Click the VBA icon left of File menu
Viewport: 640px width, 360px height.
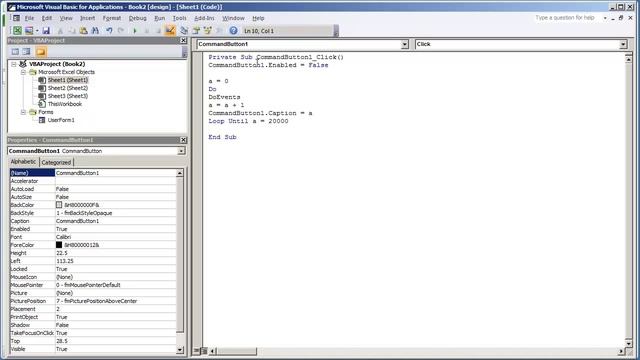16,18
